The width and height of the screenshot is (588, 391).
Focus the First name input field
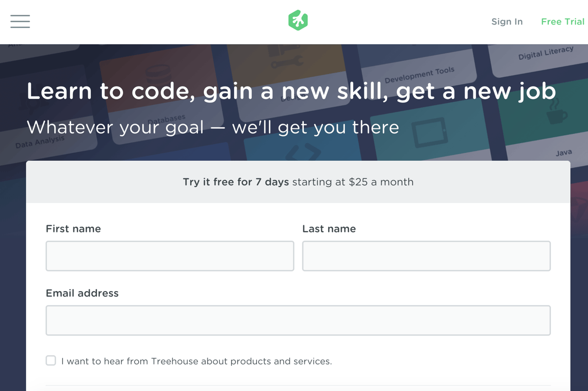(x=170, y=256)
